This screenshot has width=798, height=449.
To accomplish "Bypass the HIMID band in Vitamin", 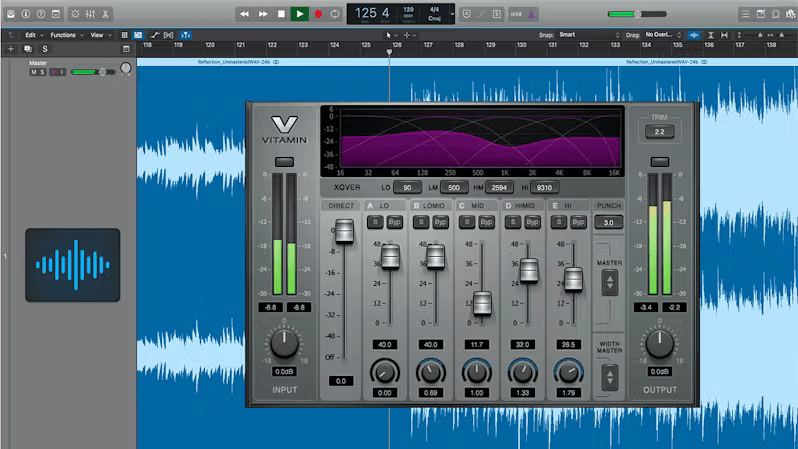I will (x=532, y=222).
